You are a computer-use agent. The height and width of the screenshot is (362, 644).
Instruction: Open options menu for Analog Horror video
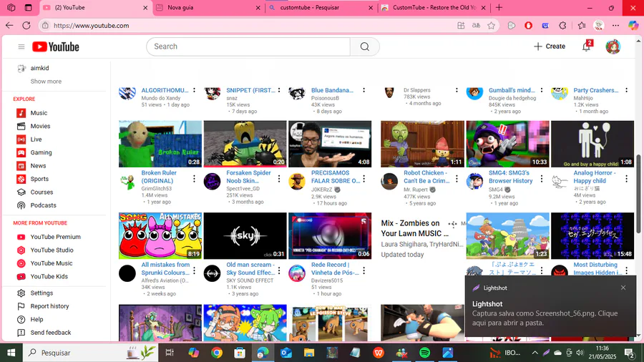pos(626,179)
